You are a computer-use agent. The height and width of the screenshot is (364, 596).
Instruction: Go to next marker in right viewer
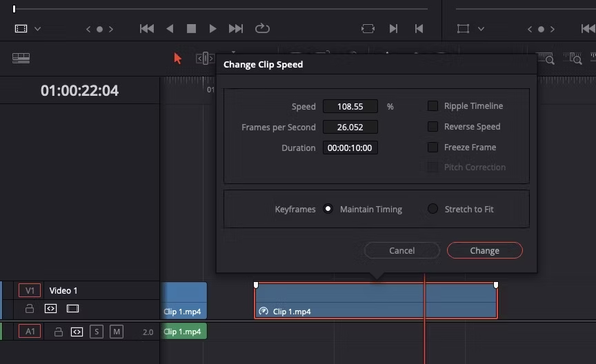tap(553, 29)
